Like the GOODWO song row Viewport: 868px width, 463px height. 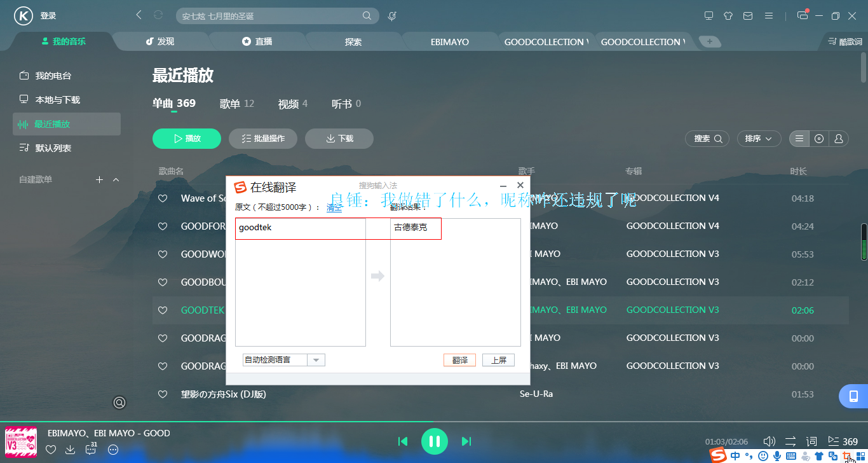coord(163,254)
